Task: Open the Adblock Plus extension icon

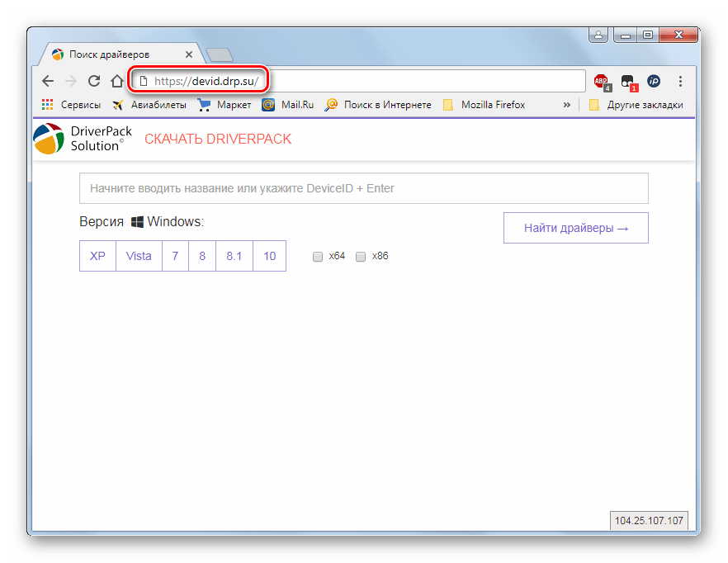Action: pos(603,82)
